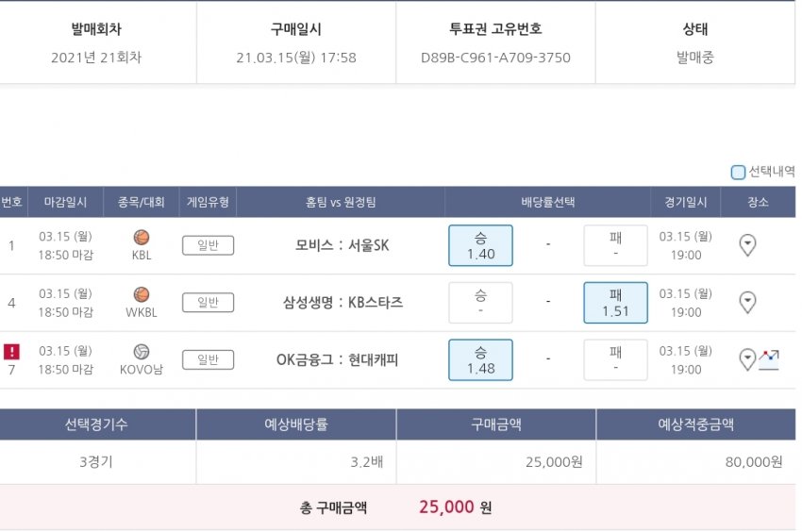
Task: Click red exclamation alert icon on game 7
Action: coord(11,352)
